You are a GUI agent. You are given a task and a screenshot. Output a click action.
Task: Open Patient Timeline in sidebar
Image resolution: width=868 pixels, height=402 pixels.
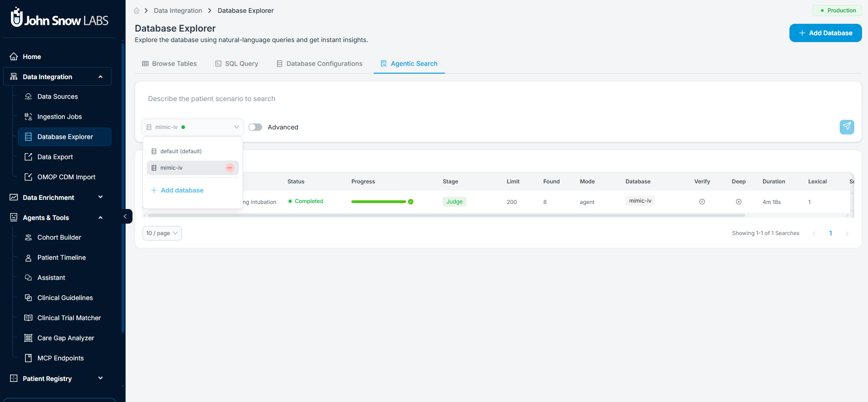coord(62,257)
